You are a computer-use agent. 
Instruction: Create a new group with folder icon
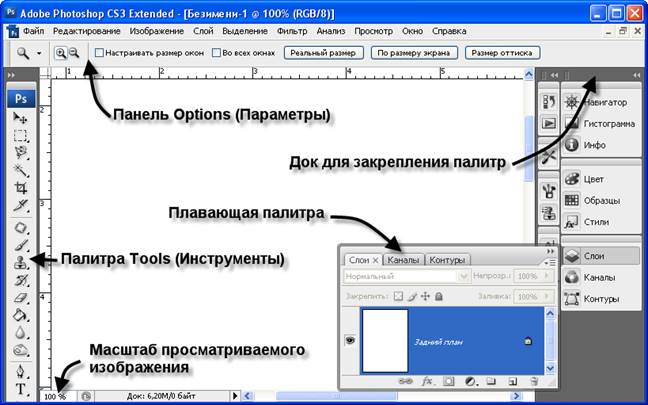pos(491,381)
